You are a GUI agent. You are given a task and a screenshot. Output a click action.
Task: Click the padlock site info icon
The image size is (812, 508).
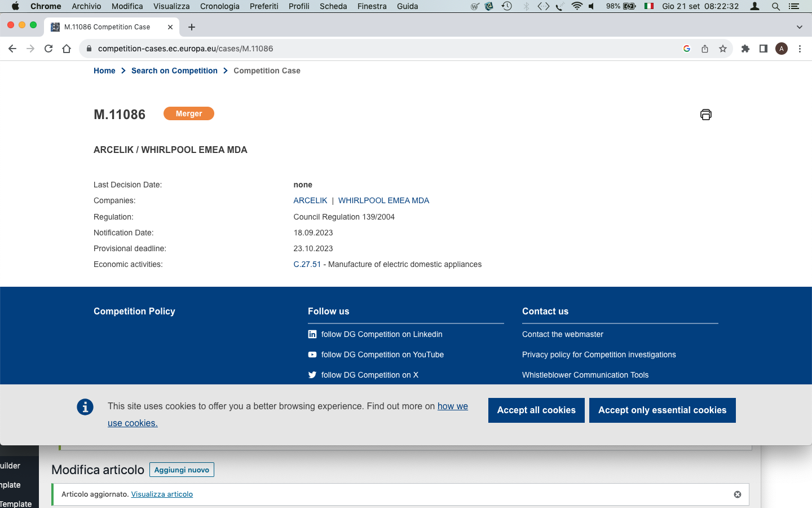tap(89, 49)
